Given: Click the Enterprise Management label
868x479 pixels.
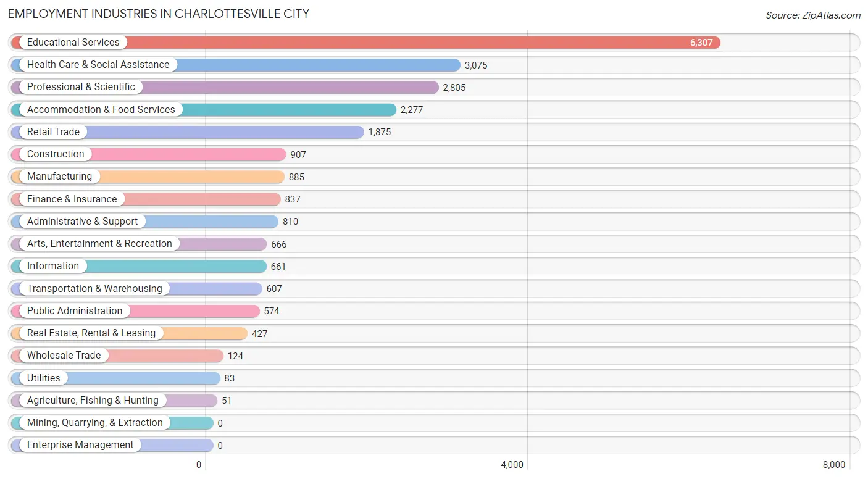Looking at the screenshot, I should point(80,444).
